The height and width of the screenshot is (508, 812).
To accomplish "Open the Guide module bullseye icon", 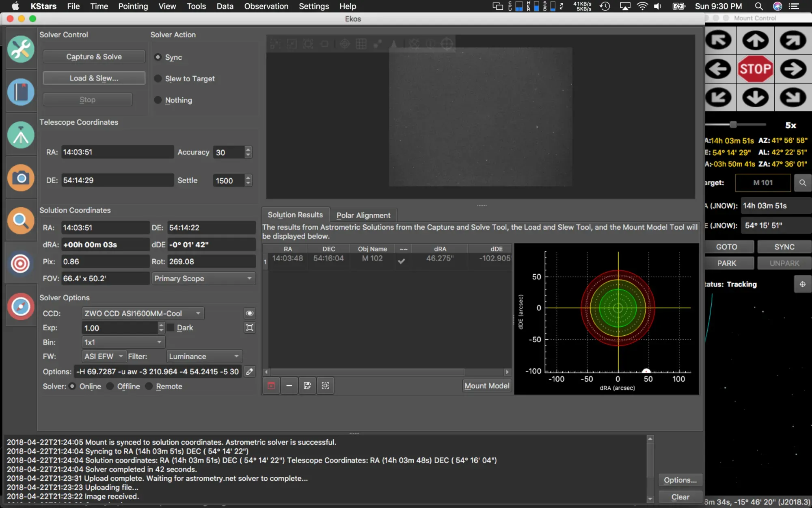I will [x=21, y=264].
